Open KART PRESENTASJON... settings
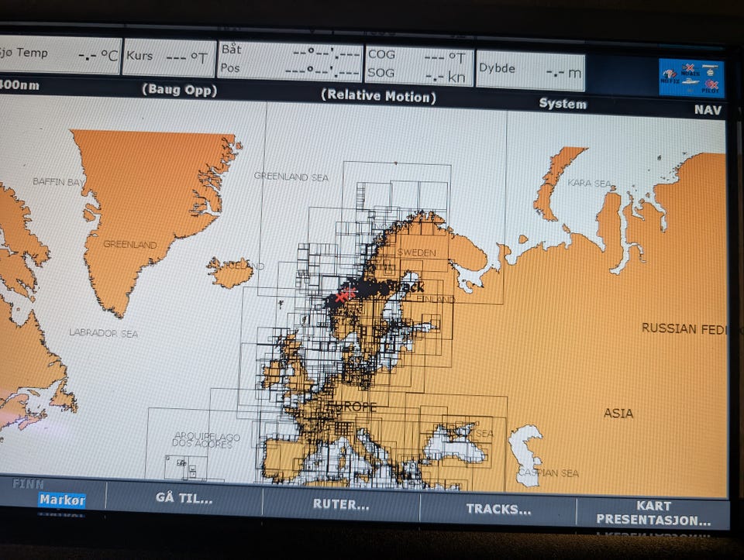 (653, 513)
